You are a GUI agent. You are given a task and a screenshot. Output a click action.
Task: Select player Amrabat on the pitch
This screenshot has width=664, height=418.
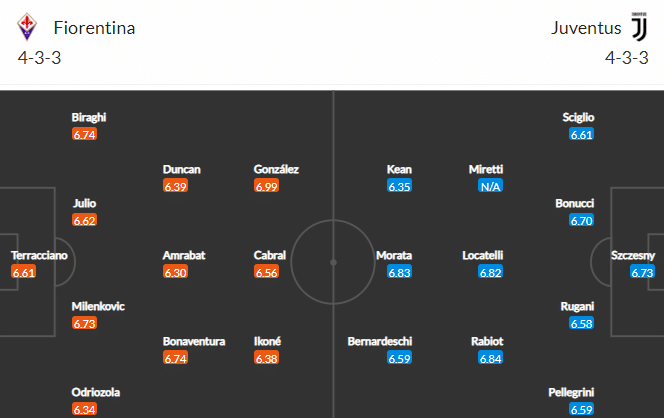pyautogui.click(x=184, y=255)
